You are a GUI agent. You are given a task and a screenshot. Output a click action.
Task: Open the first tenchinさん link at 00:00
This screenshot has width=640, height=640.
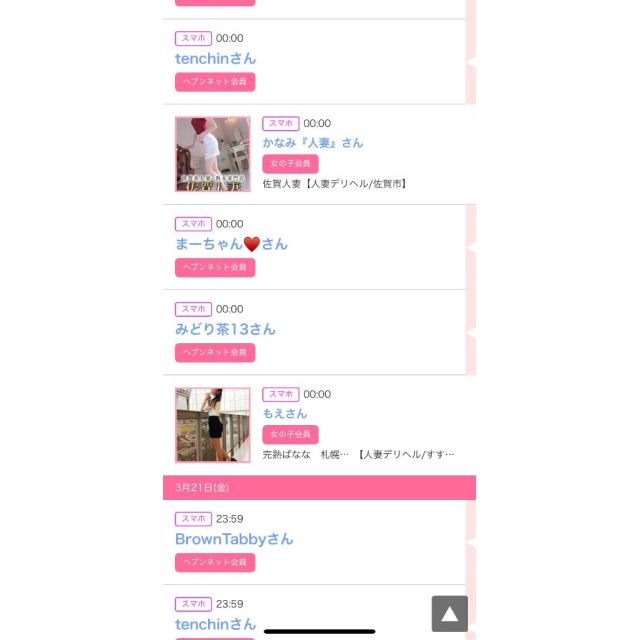216,59
